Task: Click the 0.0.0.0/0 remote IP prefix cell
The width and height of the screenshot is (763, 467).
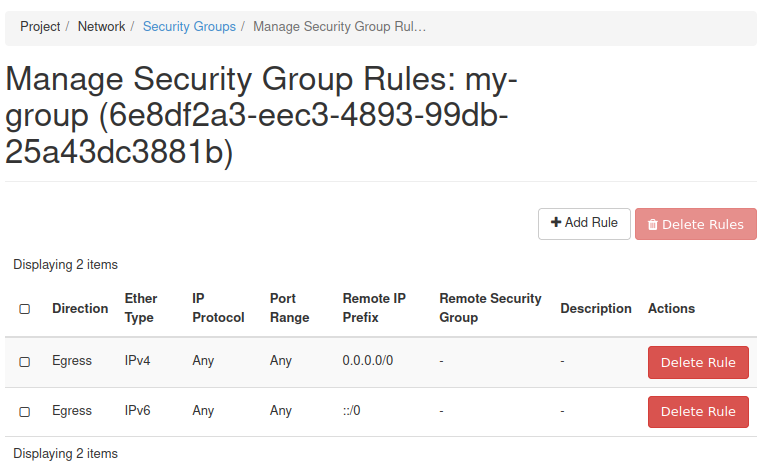Action: point(367,361)
